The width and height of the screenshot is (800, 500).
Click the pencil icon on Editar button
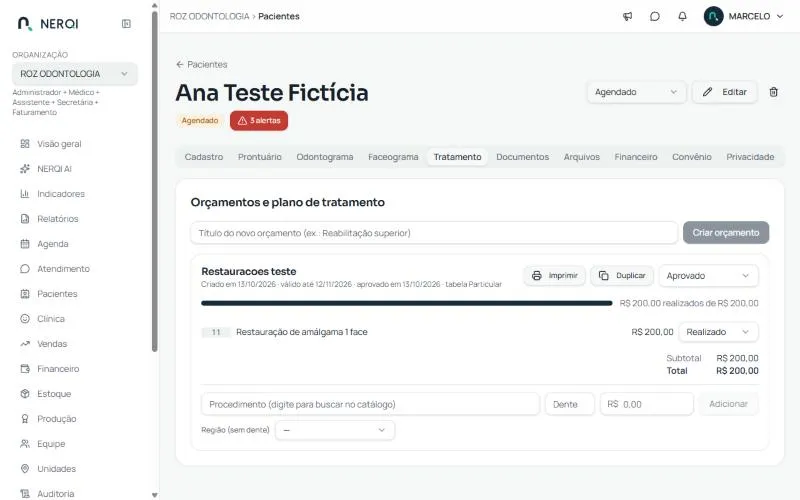click(x=707, y=92)
